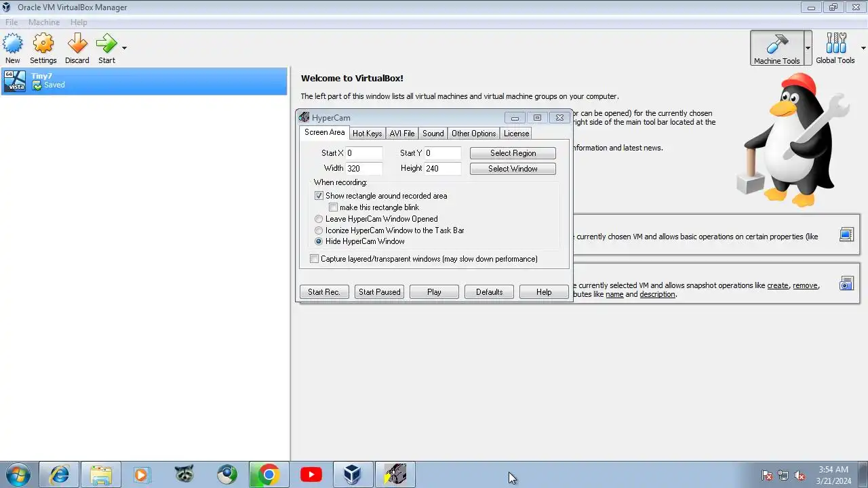Open YouTube taskbar icon
This screenshot has width=868, height=488.
point(311,475)
